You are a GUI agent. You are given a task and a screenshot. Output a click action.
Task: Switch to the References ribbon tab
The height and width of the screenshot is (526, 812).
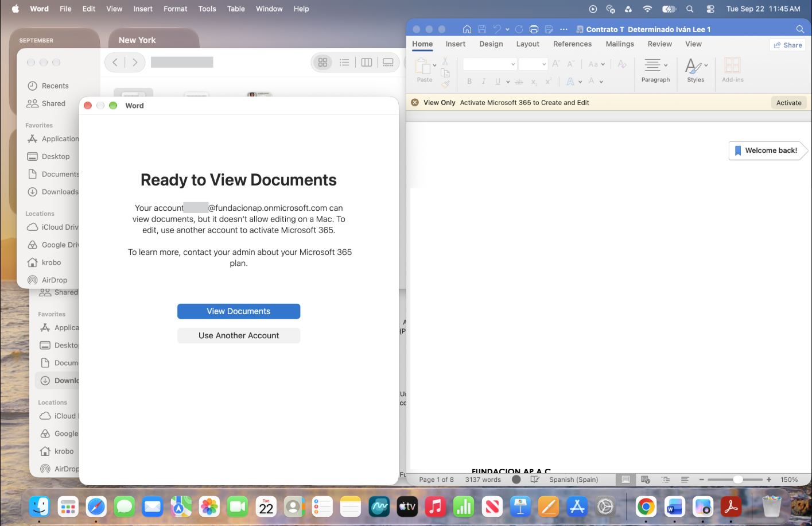click(572, 44)
